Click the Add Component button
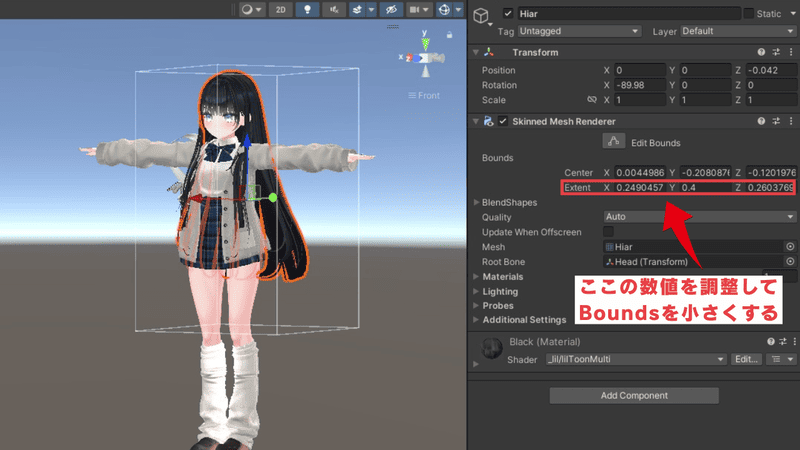This screenshot has width=800, height=450. (634, 396)
